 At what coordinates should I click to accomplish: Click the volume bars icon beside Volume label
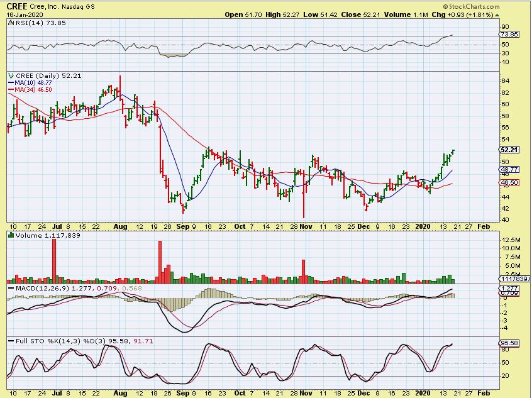(x=11, y=235)
